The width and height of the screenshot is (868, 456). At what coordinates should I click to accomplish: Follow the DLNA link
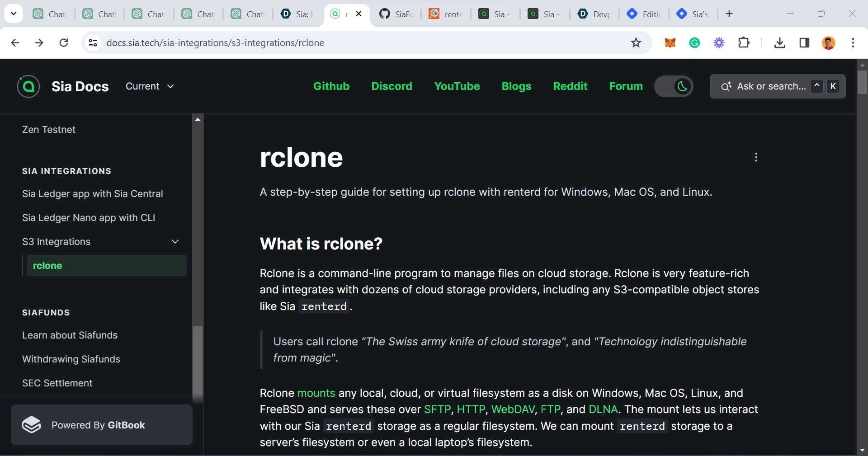point(603,409)
